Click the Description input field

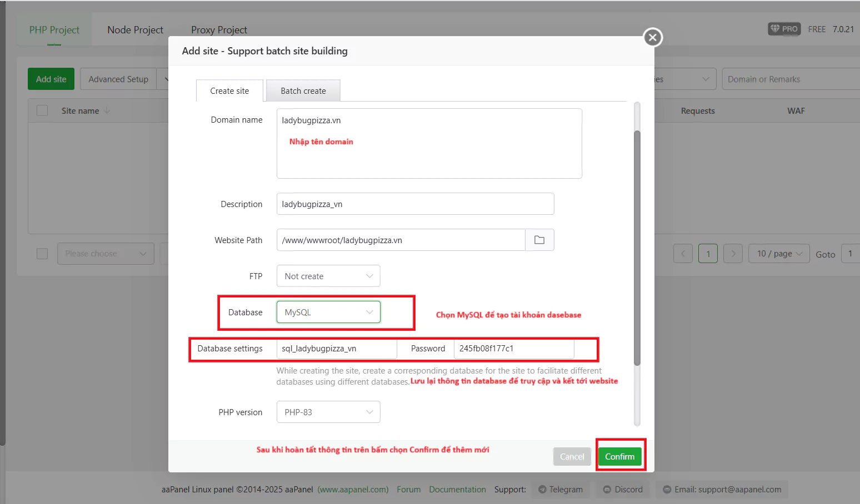coord(416,204)
